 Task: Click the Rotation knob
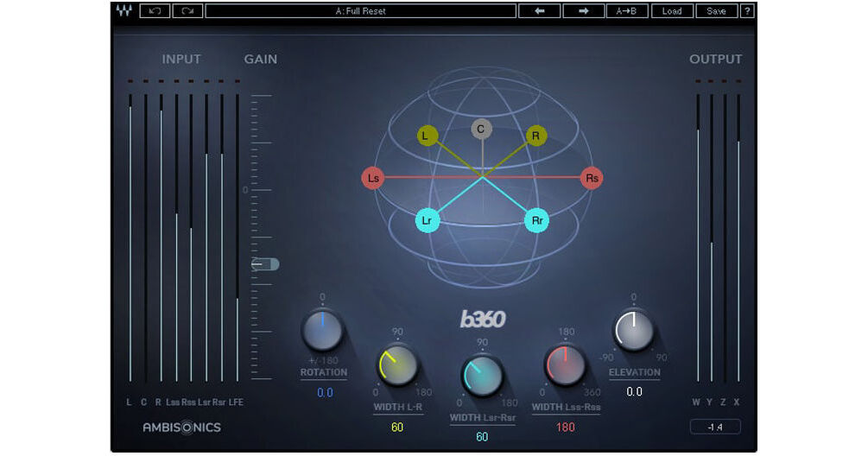point(322,331)
